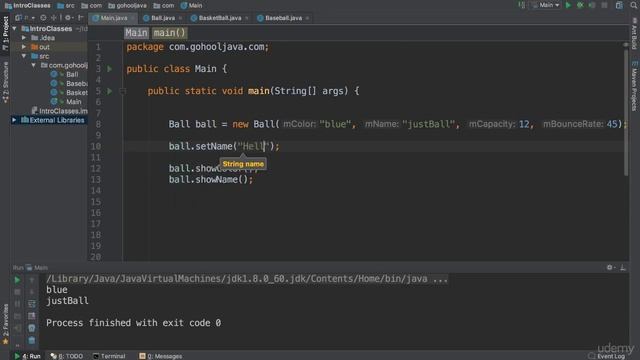Stop process in the Run panel
Screen dimensions: 640x360
17,292
